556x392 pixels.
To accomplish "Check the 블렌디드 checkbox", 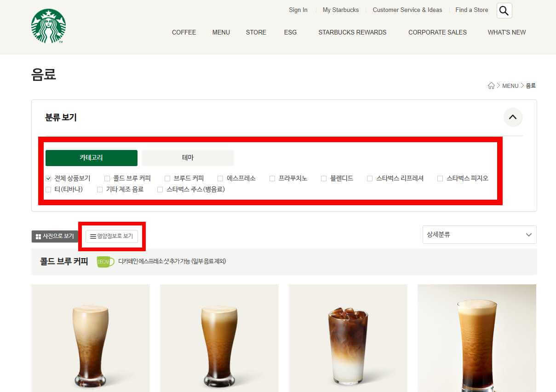I will coord(324,178).
